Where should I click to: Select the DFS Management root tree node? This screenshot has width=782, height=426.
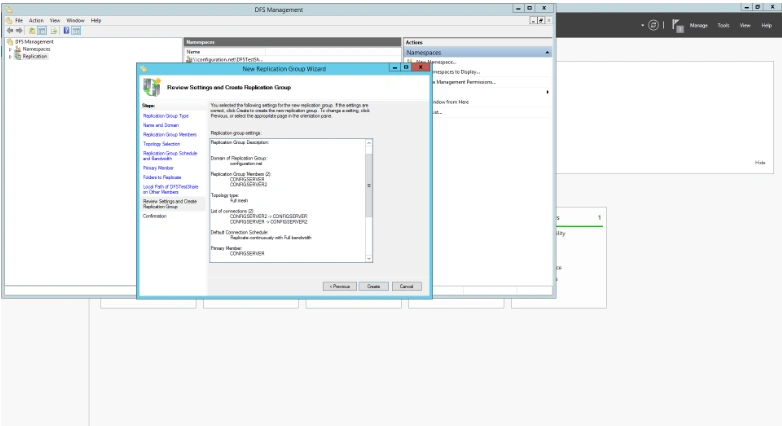[34, 42]
